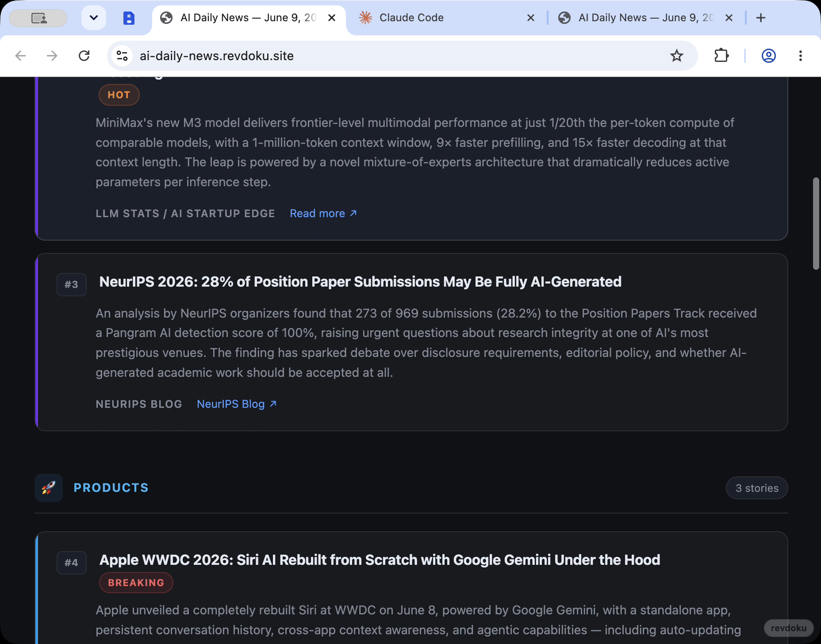Click the 3 stories count pill

[757, 488]
